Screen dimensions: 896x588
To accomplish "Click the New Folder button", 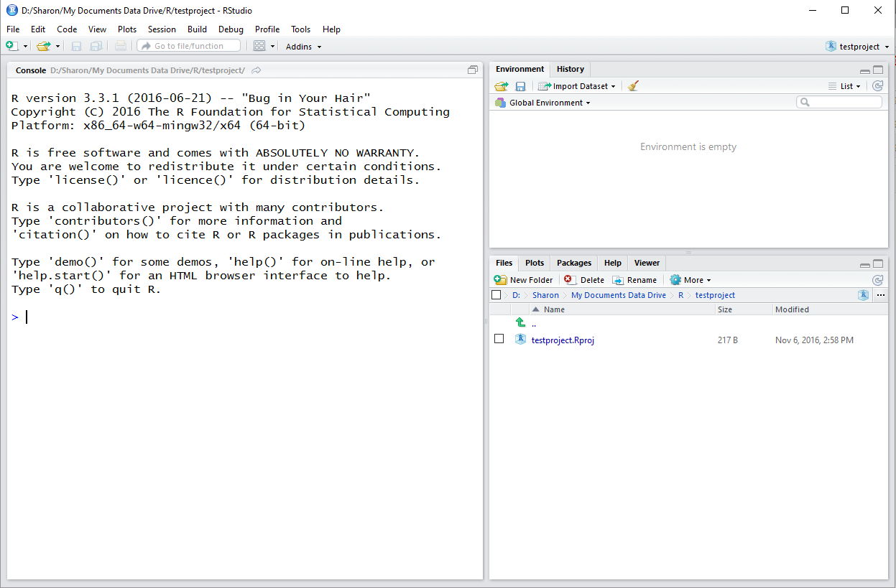I will pyautogui.click(x=524, y=280).
